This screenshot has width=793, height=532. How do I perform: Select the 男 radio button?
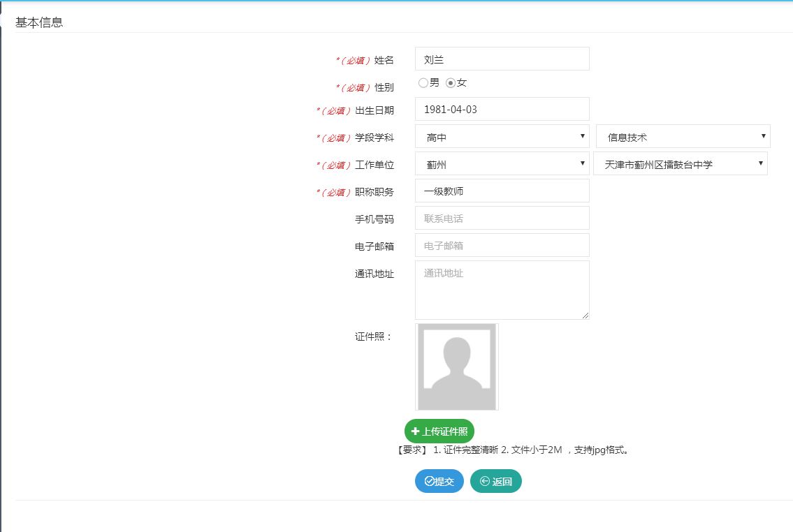(x=423, y=83)
